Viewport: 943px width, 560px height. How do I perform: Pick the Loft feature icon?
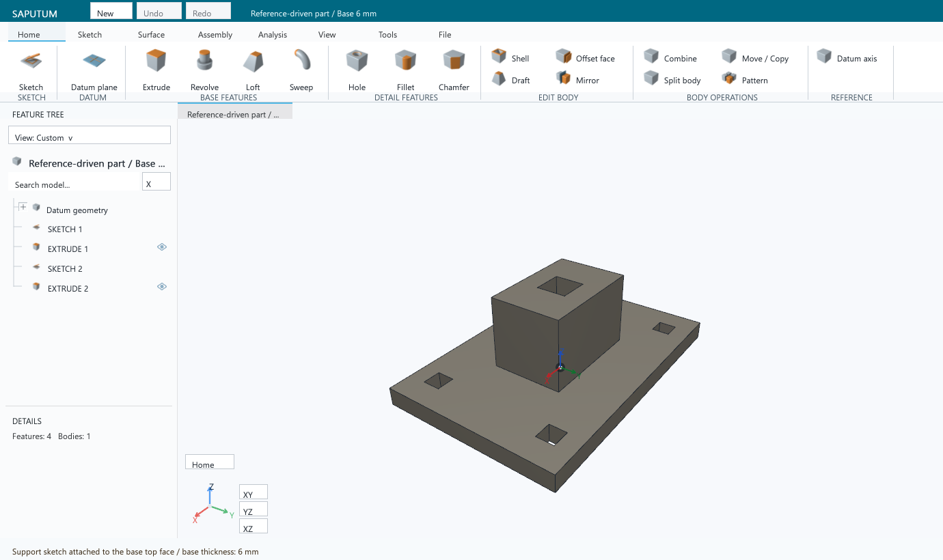pos(253,61)
